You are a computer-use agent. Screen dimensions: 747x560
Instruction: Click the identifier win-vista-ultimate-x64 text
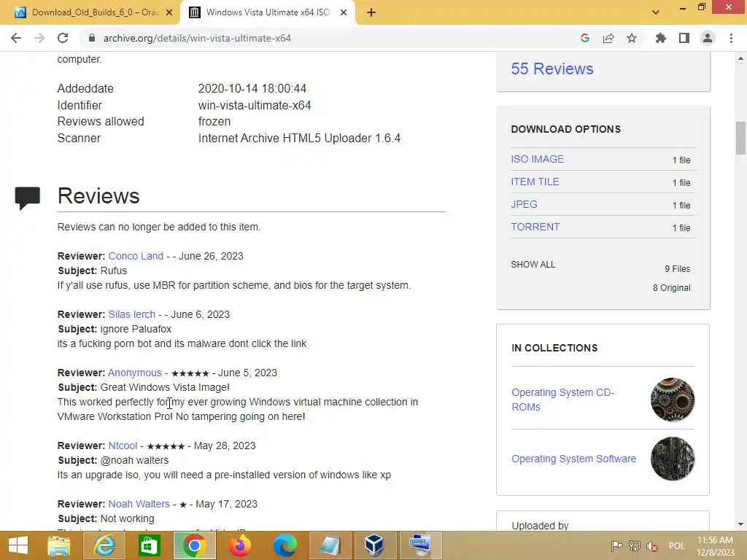(255, 105)
